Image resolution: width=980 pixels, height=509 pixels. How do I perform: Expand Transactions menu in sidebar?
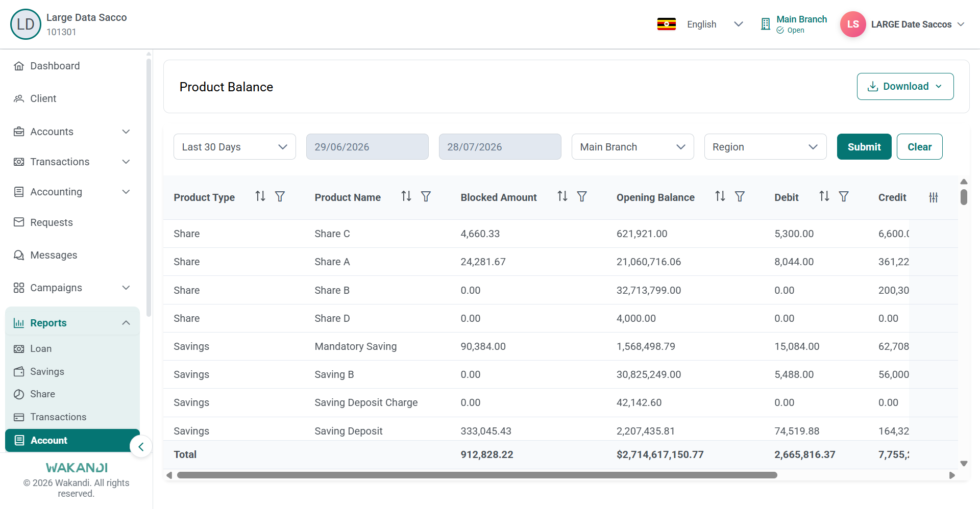pos(73,162)
